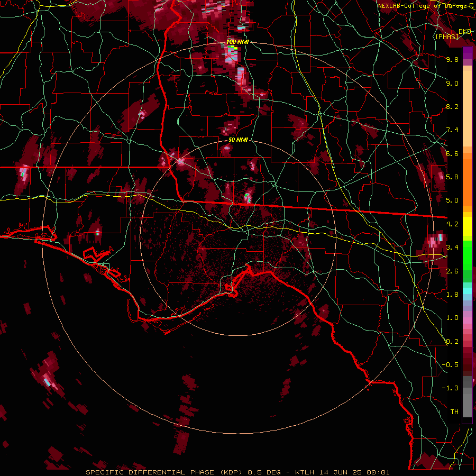Viewport: 476px width, 476px height.
Task: Select the -1.3 legend value
Action: [450, 388]
